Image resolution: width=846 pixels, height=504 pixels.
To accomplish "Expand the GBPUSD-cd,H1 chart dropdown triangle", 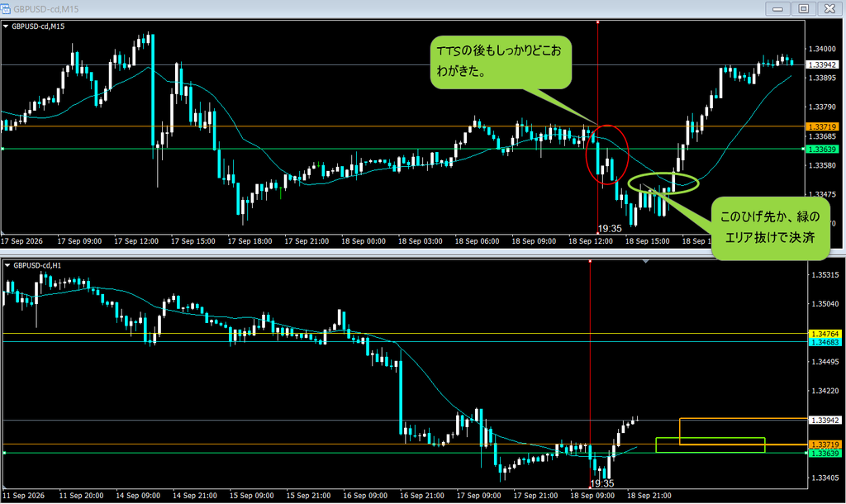I will [7, 265].
